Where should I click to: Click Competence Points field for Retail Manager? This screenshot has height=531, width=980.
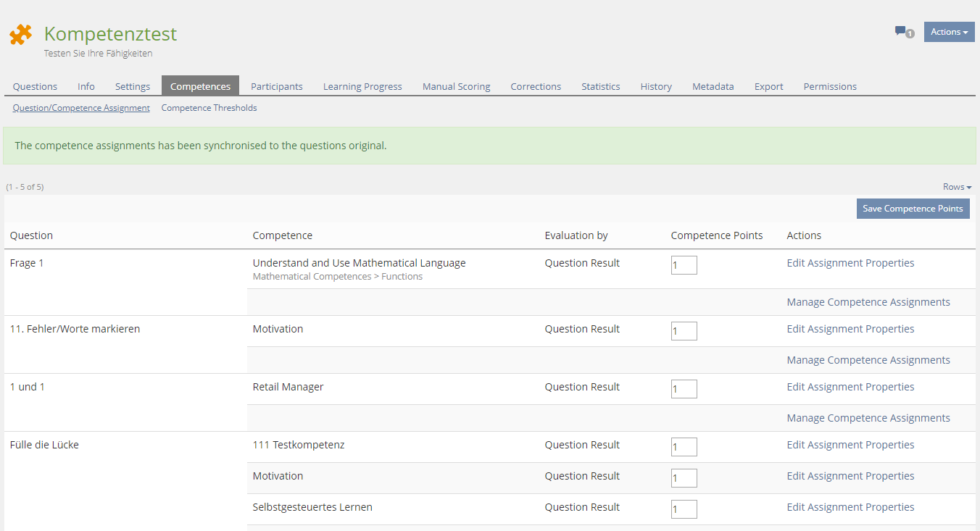tap(684, 389)
